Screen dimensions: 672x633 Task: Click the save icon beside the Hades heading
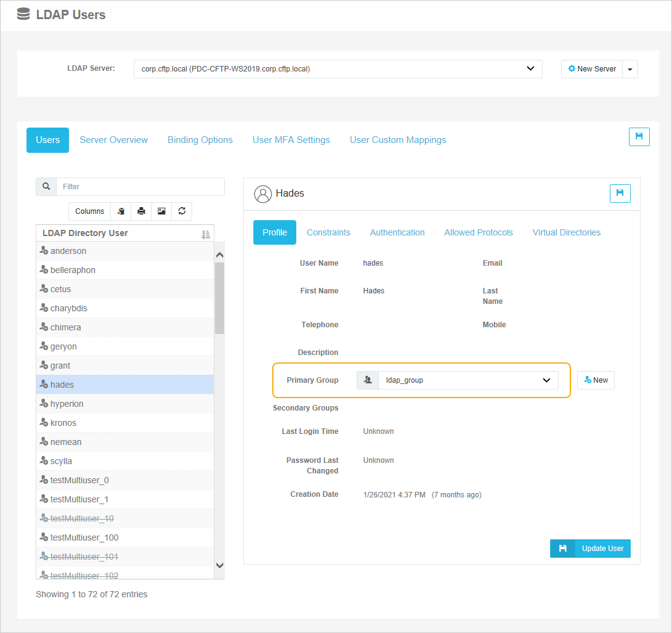tap(620, 193)
